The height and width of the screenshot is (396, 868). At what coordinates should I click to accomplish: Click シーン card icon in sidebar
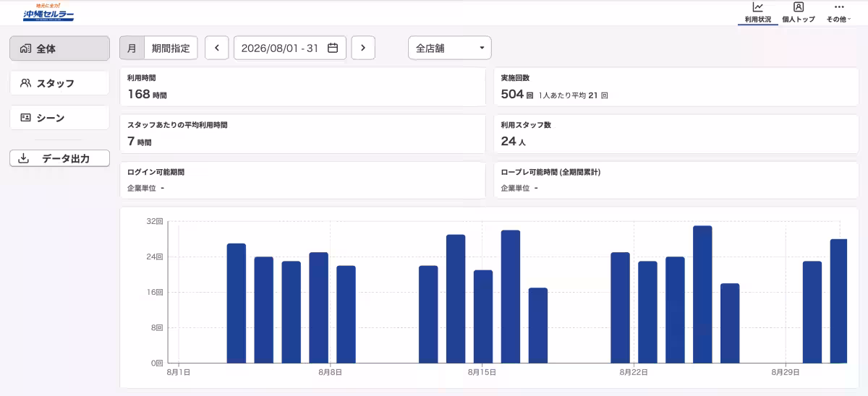tap(26, 118)
